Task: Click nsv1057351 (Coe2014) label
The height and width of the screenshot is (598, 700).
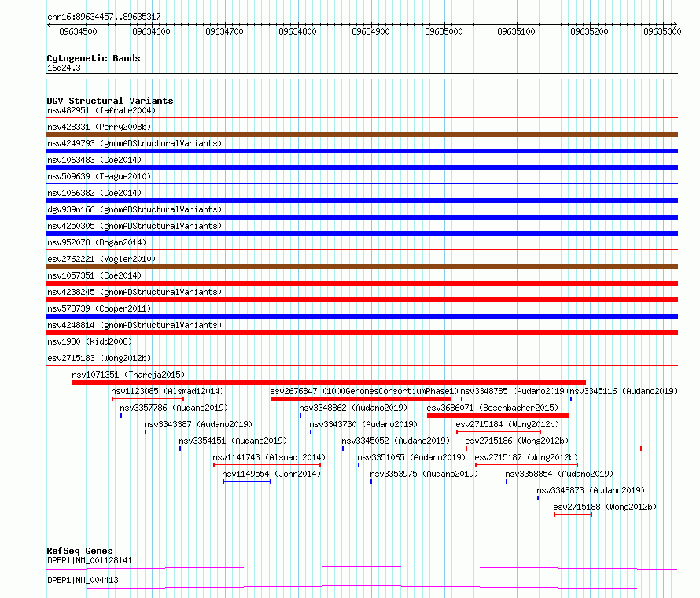Action: pos(94,275)
